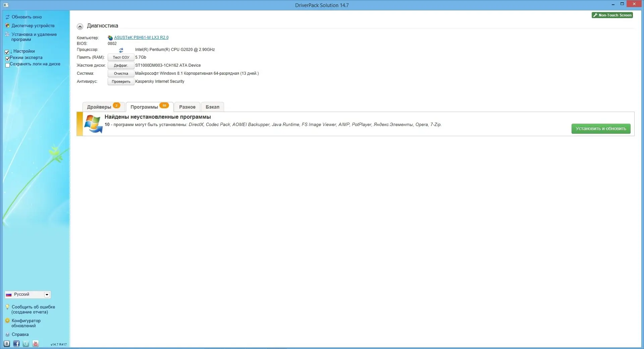Click the icon beside Установка и удаление программ
644x349 pixels.
coord(7,34)
